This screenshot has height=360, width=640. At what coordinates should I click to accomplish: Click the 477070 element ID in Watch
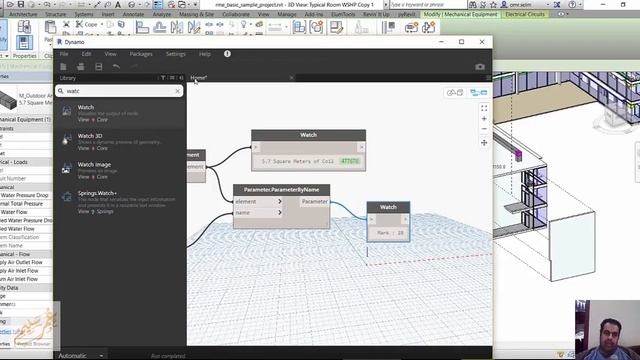pyautogui.click(x=350, y=161)
